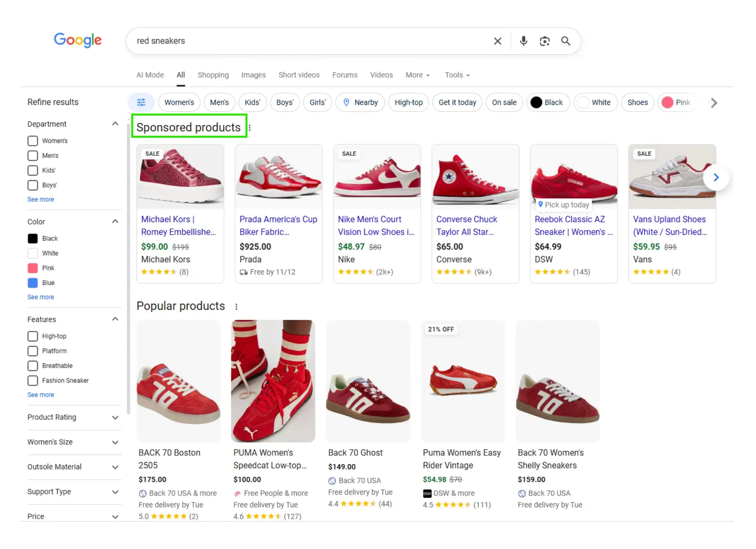Enable the Fashion Sneaker checkbox
The width and height of the screenshot is (756, 549).
33,380
